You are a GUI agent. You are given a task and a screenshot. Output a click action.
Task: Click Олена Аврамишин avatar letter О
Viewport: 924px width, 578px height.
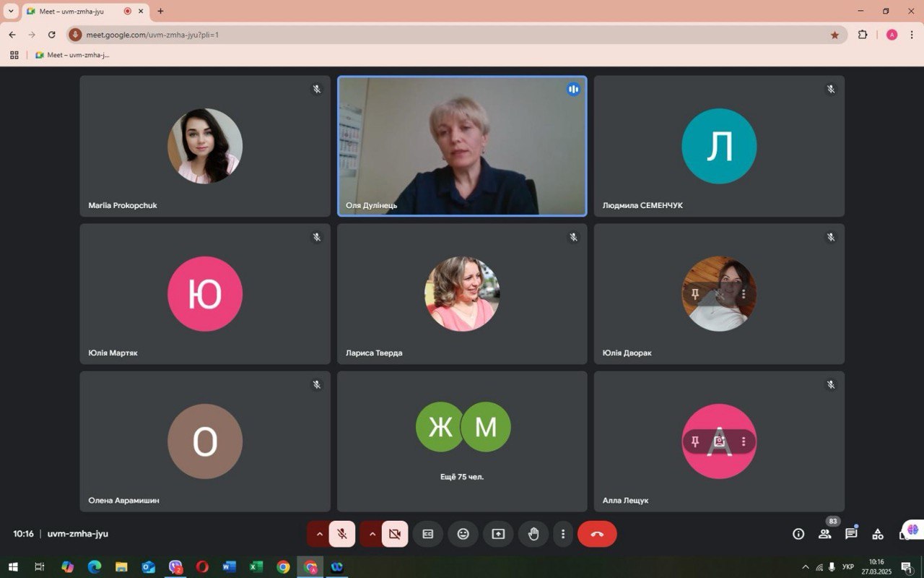point(205,441)
